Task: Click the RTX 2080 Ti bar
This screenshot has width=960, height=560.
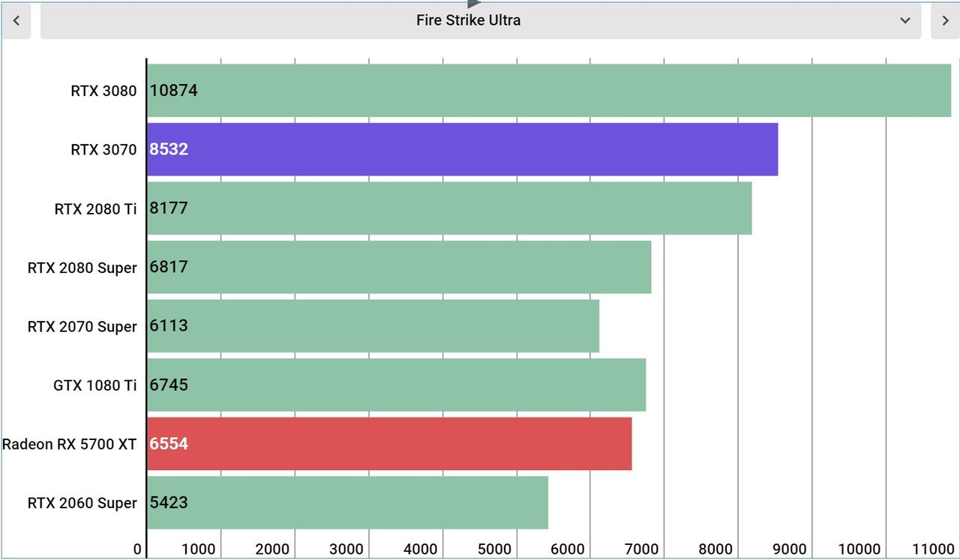Action: click(x=449, y=208)
